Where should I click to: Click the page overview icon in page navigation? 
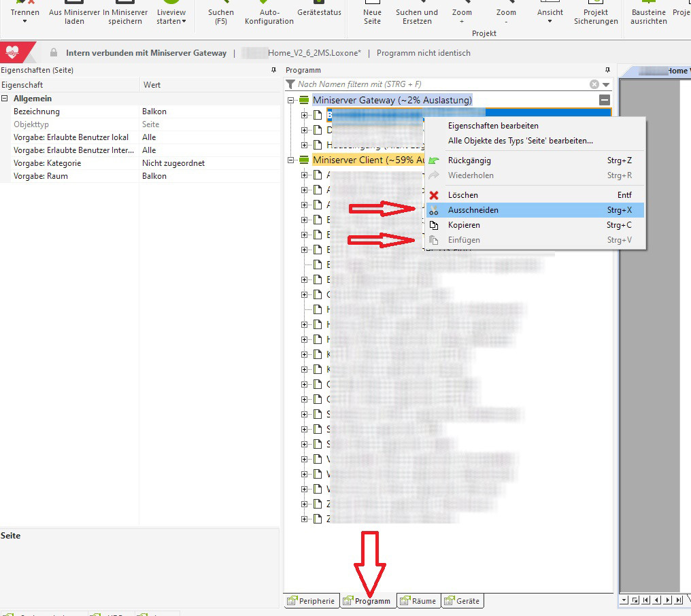[x=635, y=600]
